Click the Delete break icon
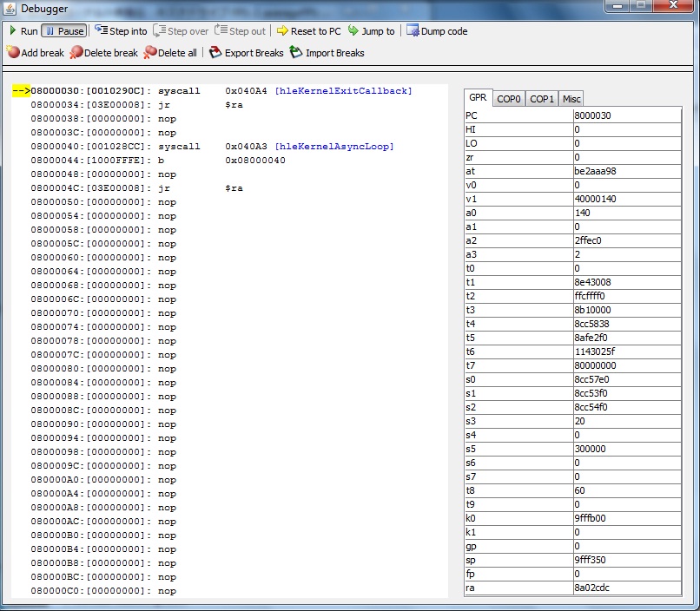 point(76,53)
